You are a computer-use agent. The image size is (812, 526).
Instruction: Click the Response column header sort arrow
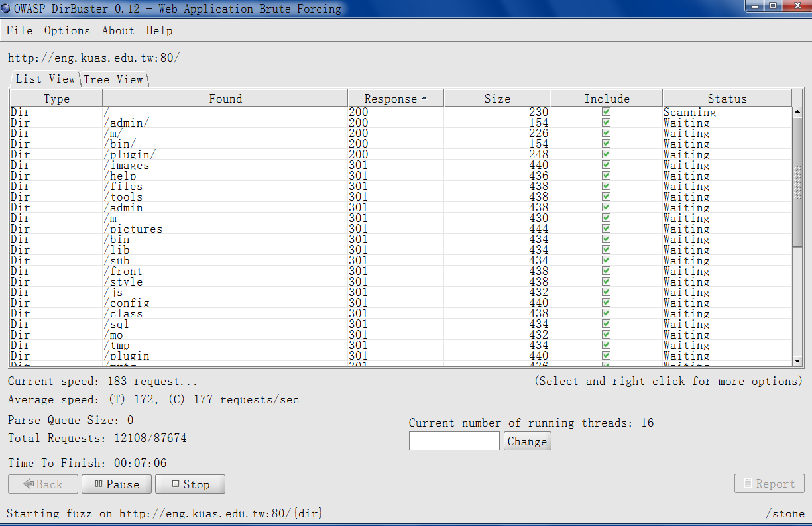424,99
